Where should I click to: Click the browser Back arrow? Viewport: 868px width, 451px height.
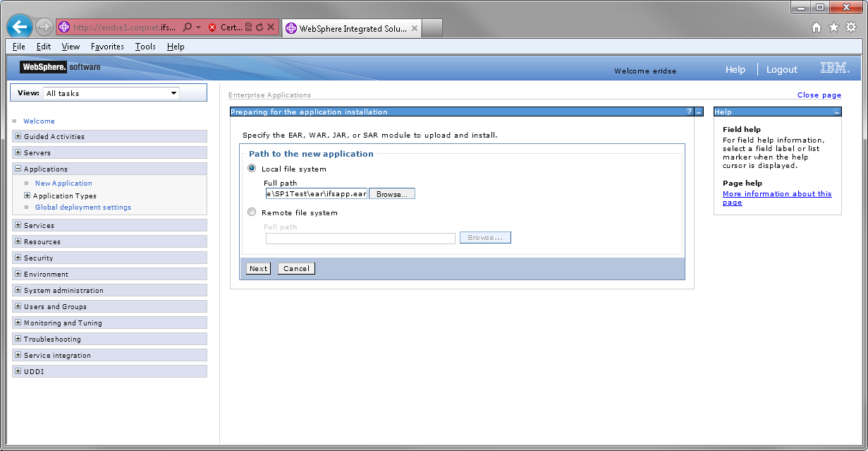19,26
